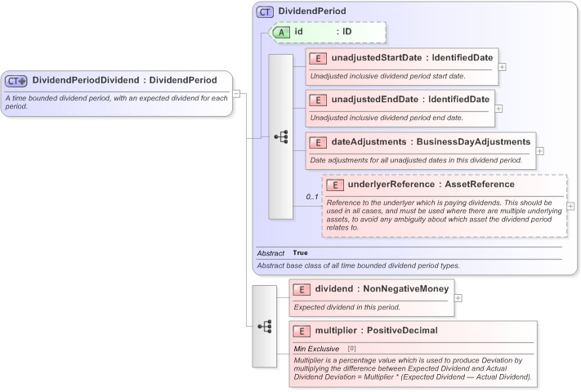Select the sequence compositor beside dividend and multiplier
Image resolution: width=581 pixels, height=392 pixels.
265,327
